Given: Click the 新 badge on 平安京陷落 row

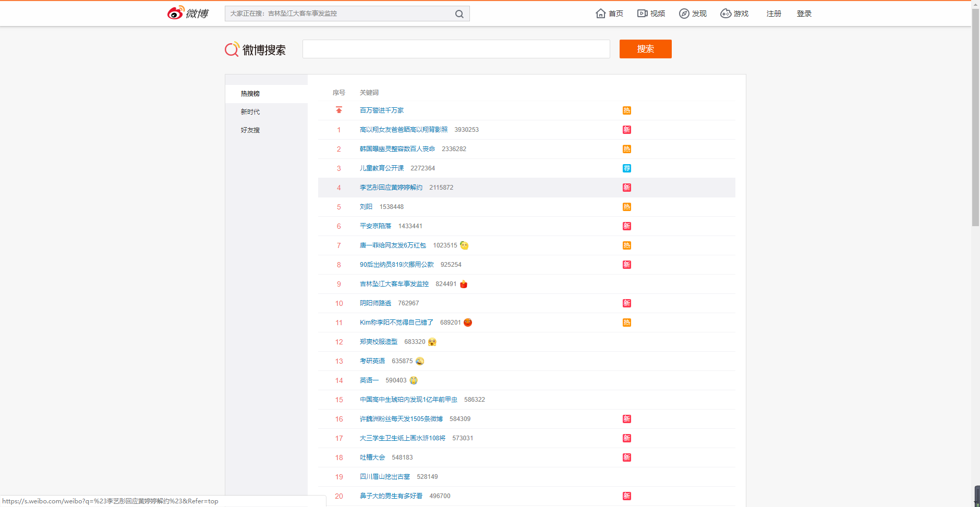Looking at the screenshot, I should point(627,226).
